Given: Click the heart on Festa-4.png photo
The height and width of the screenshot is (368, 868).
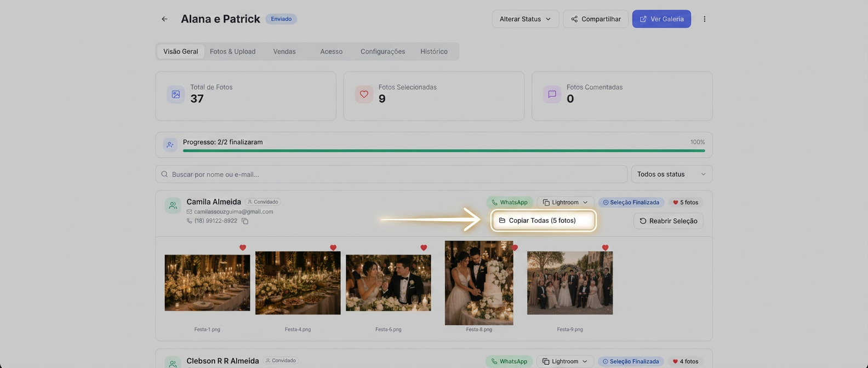Looking at the screenshot, I should click(333, 248).
